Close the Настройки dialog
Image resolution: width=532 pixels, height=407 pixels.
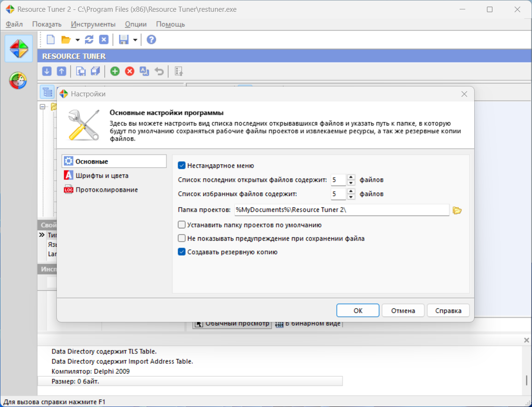pos(464,94)
